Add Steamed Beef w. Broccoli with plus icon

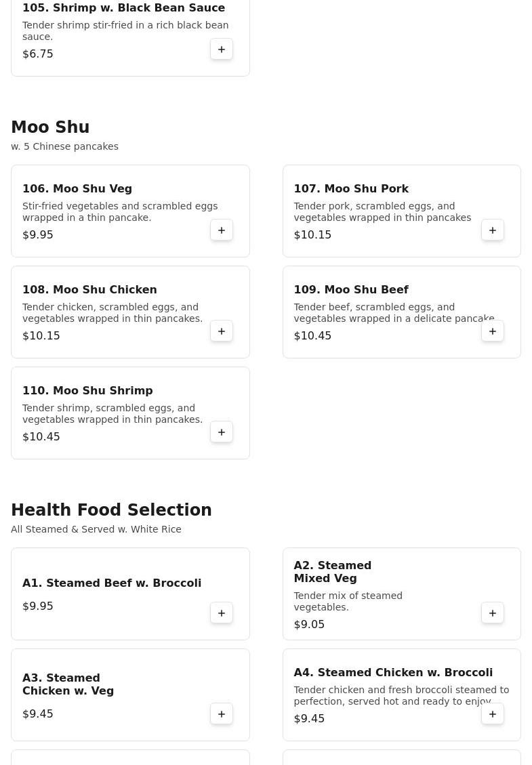click(x=221, y=613)
